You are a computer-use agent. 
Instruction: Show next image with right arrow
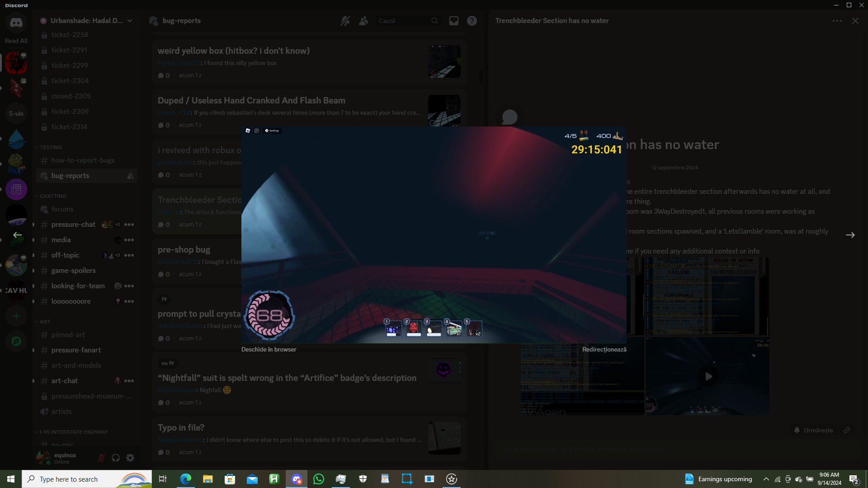(850, 235)
